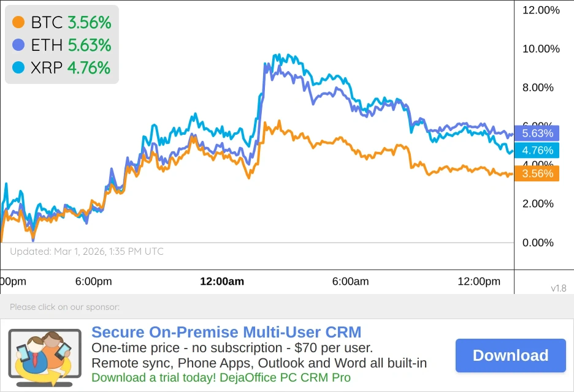Click the 12:00am time axis label

click(222, 282)
